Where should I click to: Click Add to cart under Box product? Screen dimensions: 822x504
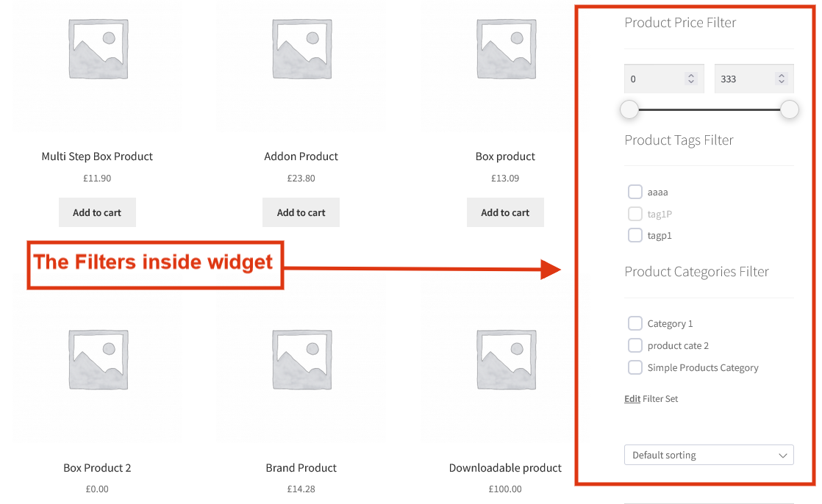coord(505,212)
